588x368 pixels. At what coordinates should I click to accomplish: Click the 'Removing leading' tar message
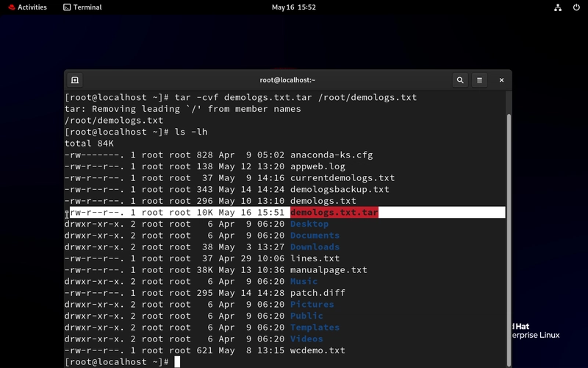[182, 109]
